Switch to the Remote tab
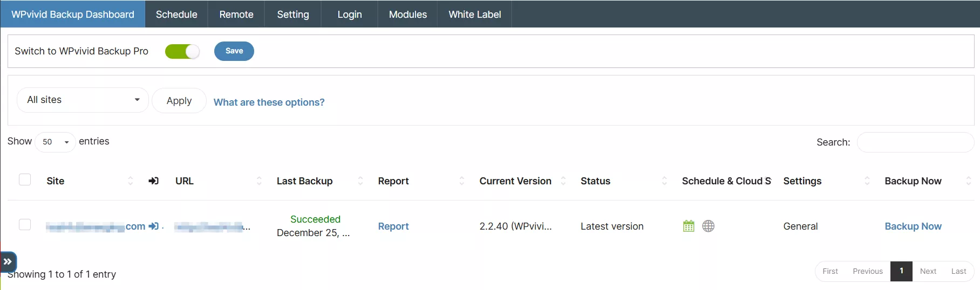 coord(236,14)
